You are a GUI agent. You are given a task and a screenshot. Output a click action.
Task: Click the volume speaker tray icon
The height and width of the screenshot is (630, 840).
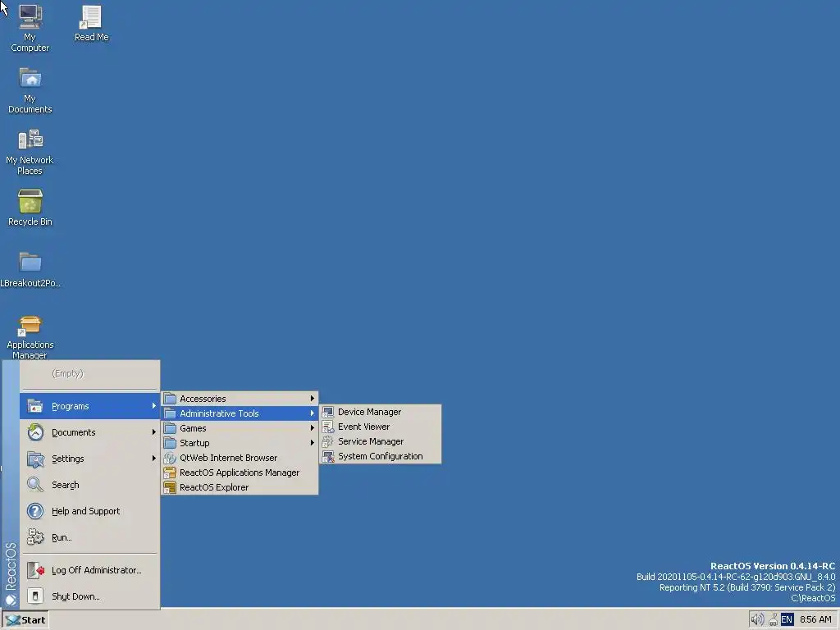pos(756,620)
